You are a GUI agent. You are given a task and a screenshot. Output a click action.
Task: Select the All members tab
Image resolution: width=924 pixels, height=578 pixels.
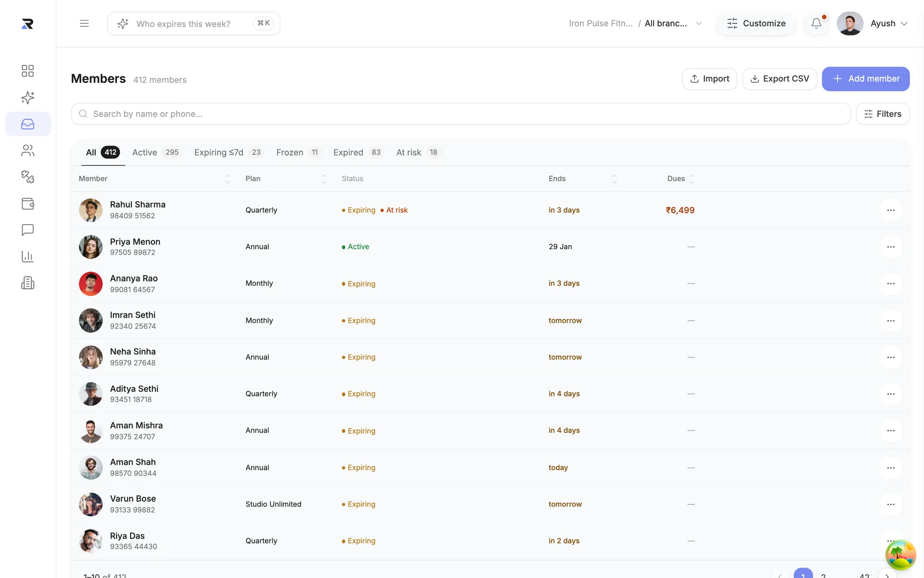click(x=103, y=152)
